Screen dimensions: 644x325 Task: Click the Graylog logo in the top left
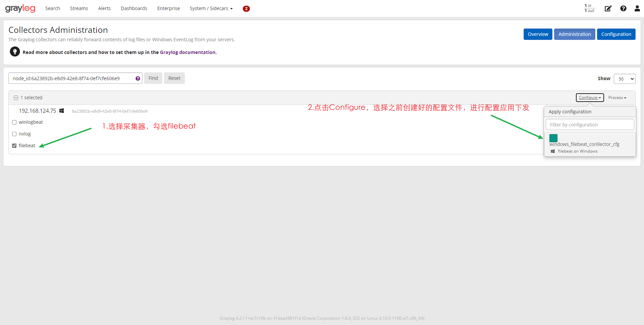tap(20, 8)
